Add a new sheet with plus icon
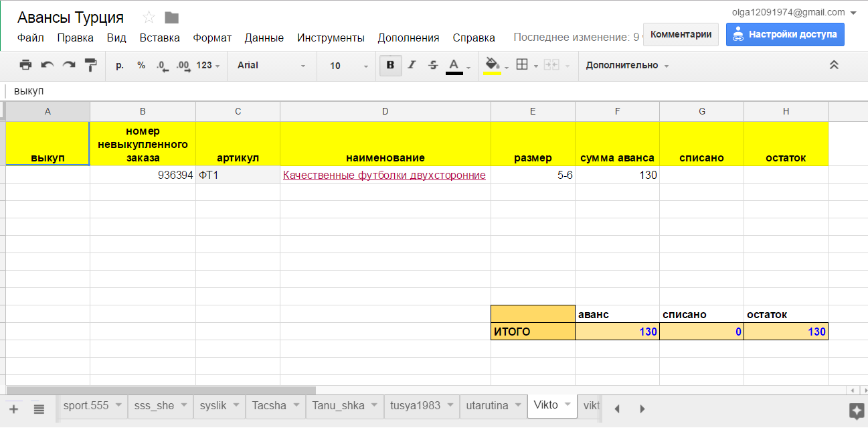Screen dimensions: 868x428 pyautogui.click(x=14, y=409)
